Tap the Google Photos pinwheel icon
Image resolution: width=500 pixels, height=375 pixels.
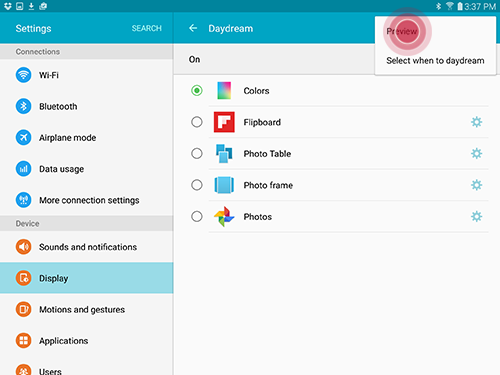224,216
